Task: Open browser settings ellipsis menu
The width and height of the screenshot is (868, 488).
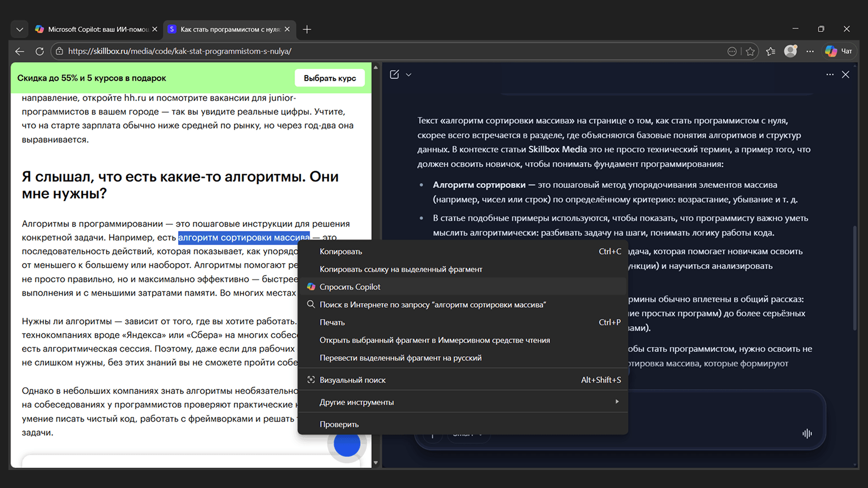Action: [810, 51]
